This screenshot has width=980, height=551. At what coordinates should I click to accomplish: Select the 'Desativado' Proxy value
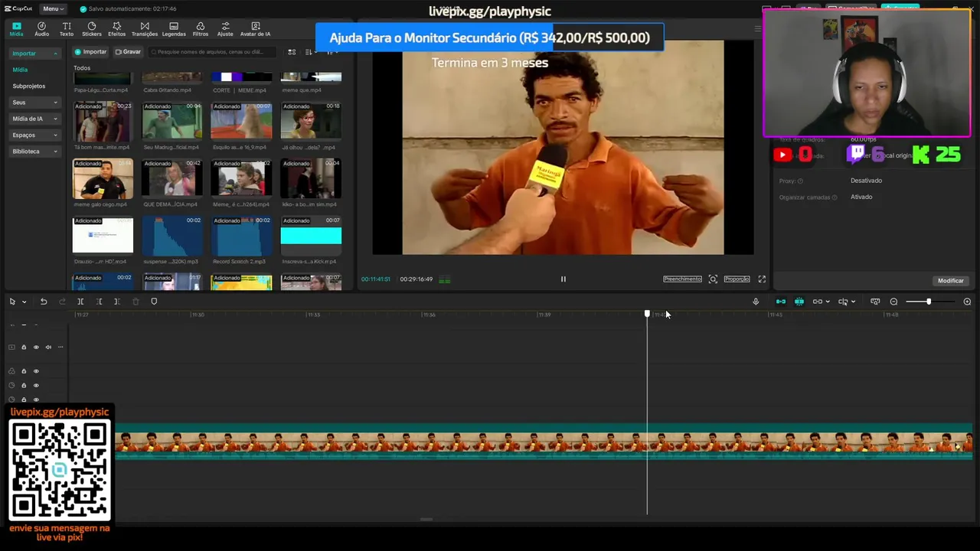point(866,181)
